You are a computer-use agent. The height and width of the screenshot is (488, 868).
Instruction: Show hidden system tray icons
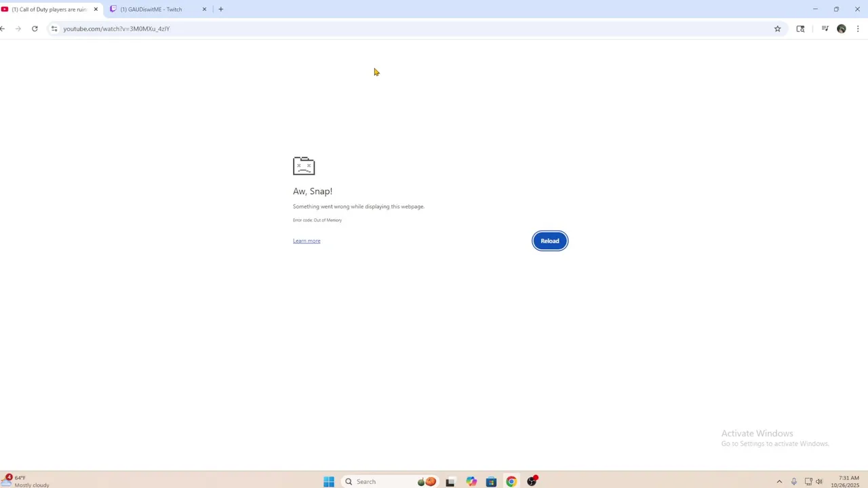(779, 482)
